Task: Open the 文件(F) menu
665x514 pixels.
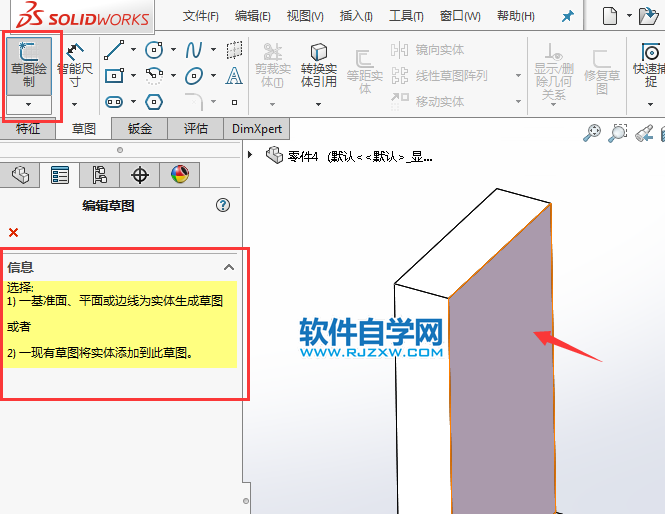Action: [x=201, y=16]
